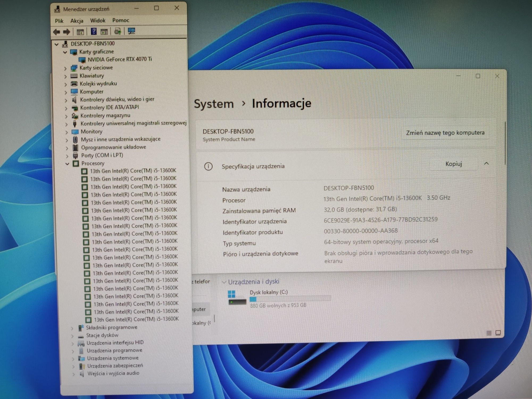Open the Akcja menu
The image size is (532, 399).
click(77, 21)
